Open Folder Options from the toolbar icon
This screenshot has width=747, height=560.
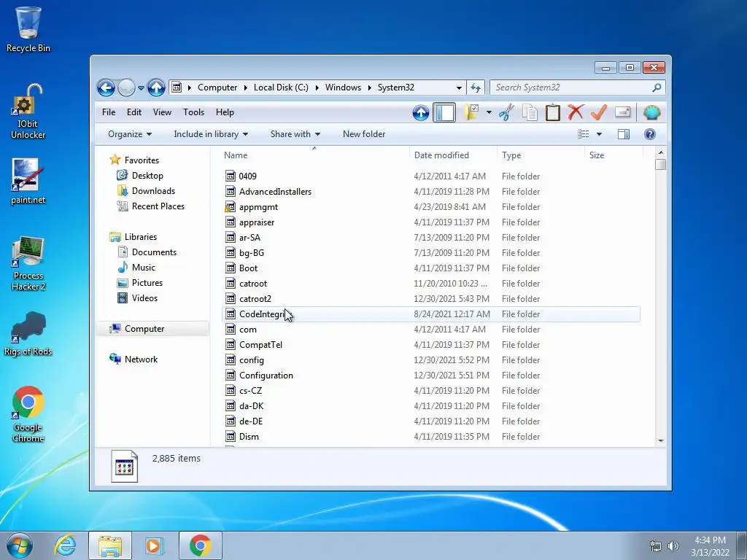pyautogui.click(x=471, y=113)
